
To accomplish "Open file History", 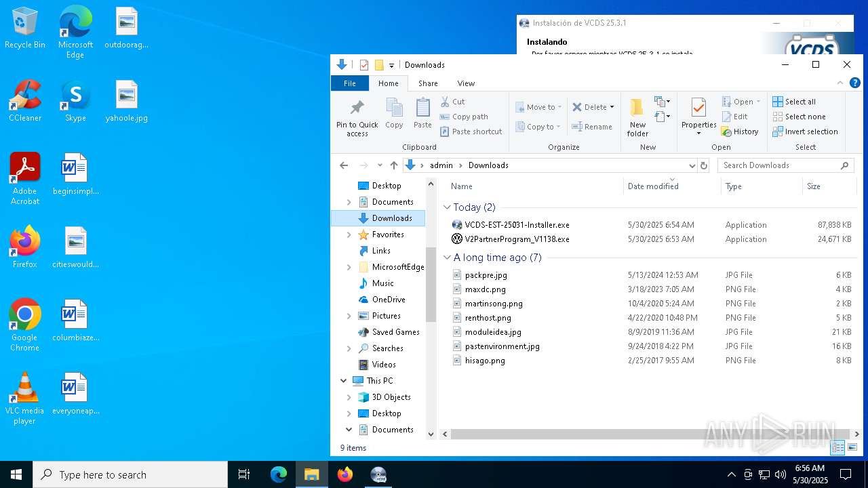I will point(740,131).
